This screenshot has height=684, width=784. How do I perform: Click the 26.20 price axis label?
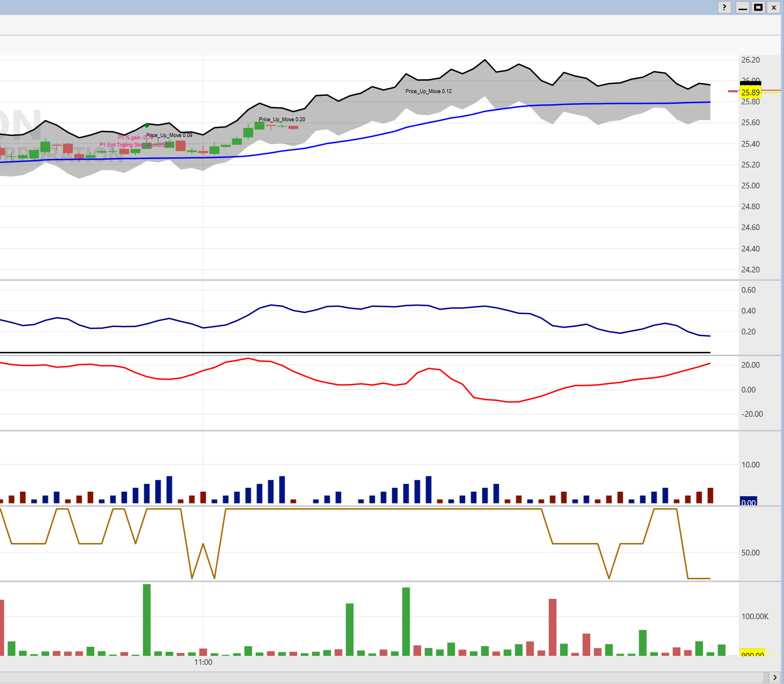point(750,60)
